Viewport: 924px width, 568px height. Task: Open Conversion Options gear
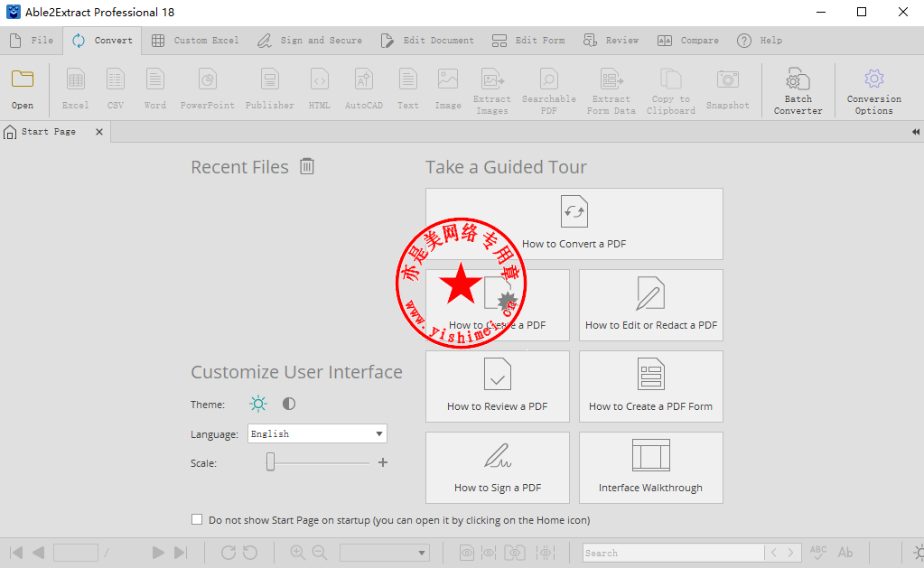click(x=874, y=91)
